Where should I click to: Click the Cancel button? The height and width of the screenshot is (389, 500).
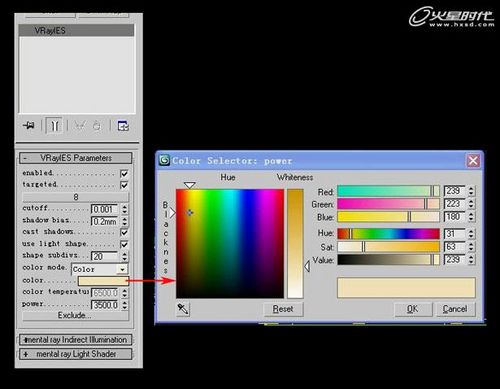455,309
